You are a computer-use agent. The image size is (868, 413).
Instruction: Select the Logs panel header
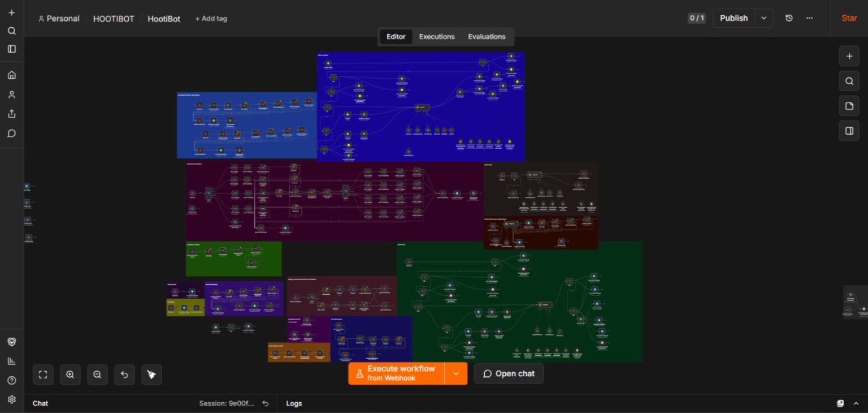294,403
